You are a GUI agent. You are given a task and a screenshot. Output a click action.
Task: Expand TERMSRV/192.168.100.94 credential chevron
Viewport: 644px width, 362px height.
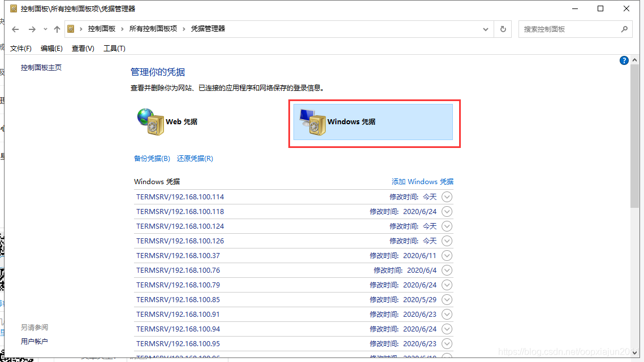click(x=447, y=329)
